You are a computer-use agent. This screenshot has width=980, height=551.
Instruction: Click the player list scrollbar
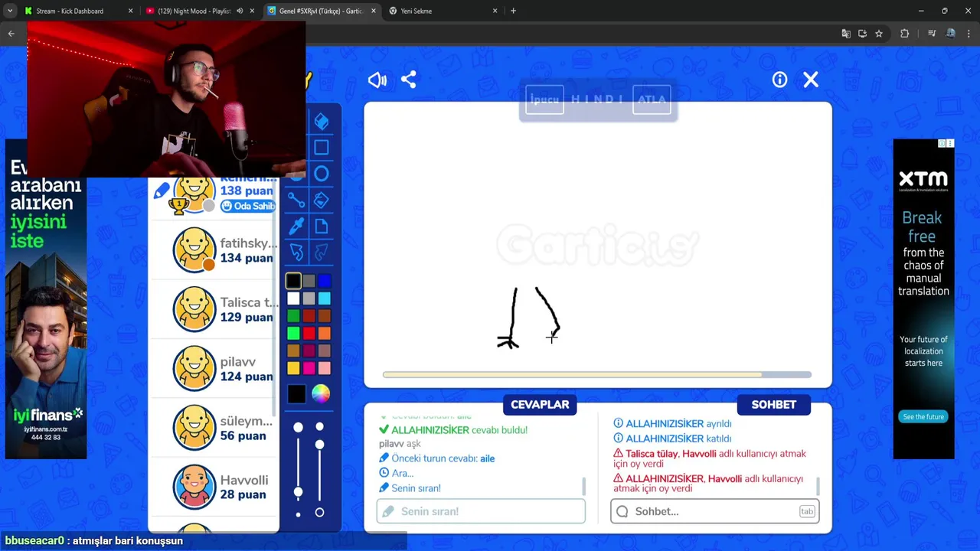pyautogui.click(x=276, y=298)
